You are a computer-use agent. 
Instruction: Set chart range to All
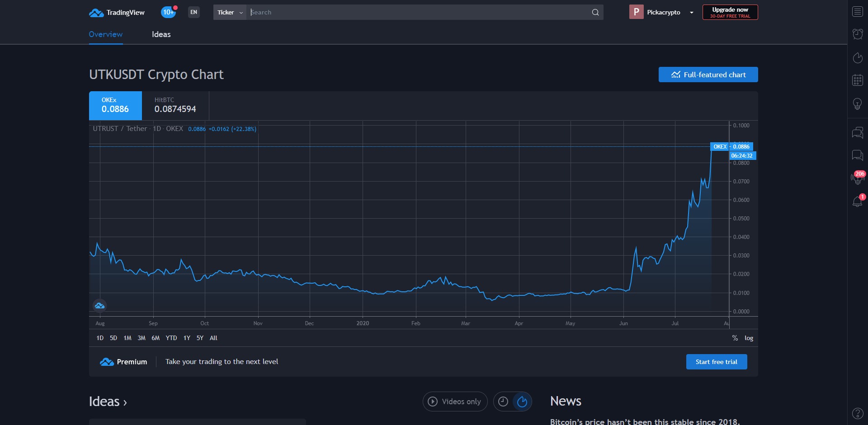tap(213, 338)
